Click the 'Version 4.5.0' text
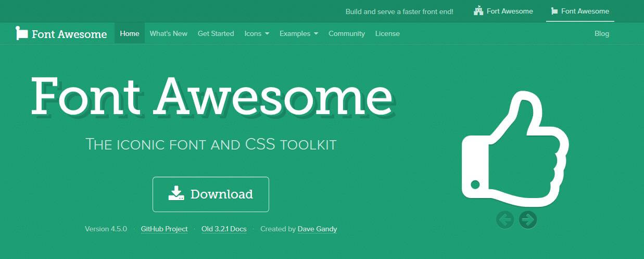Viewport: 644px width, 259px height. click(x=106, y=229)
